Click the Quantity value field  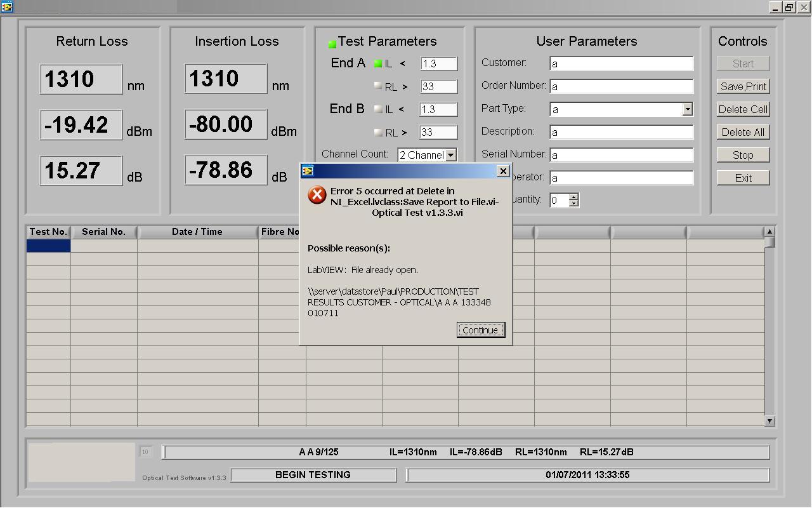(x=559, y=201)
